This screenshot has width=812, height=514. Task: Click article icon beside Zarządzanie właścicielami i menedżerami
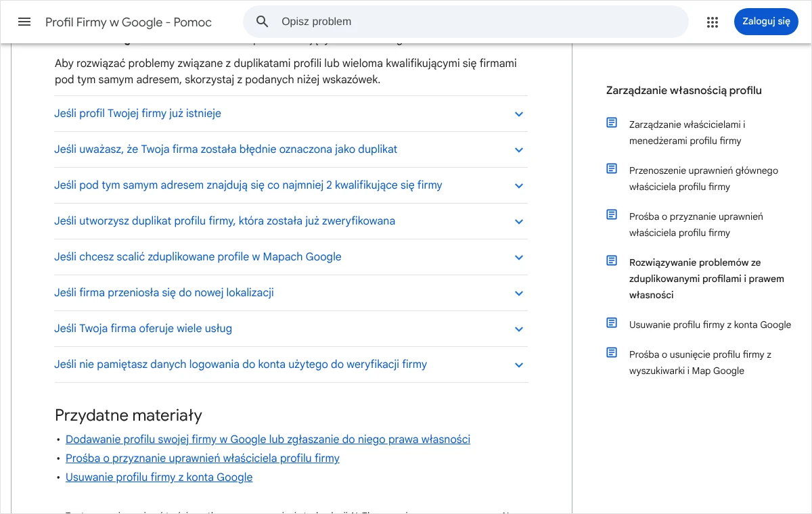(612, 122)
